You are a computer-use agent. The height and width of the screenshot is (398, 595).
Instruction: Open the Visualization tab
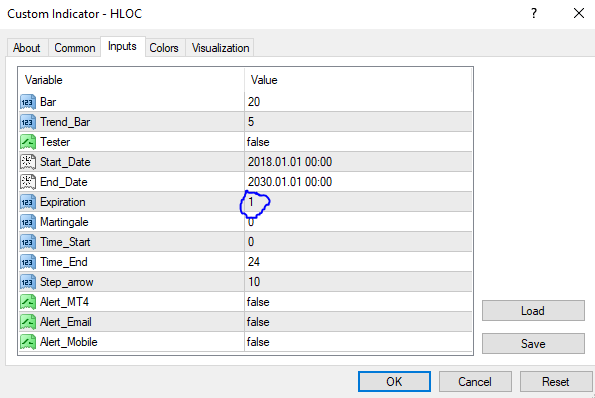220,48
